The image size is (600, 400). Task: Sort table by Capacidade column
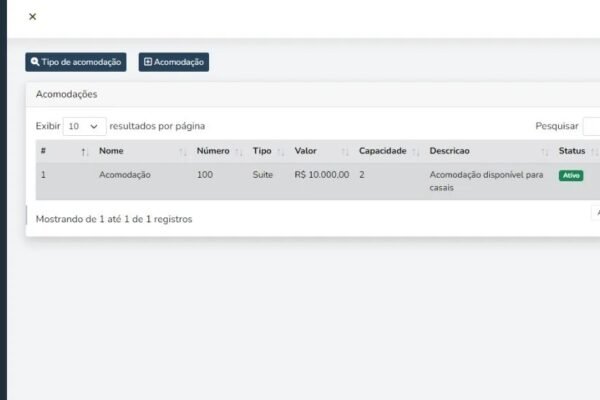(383, 151)
